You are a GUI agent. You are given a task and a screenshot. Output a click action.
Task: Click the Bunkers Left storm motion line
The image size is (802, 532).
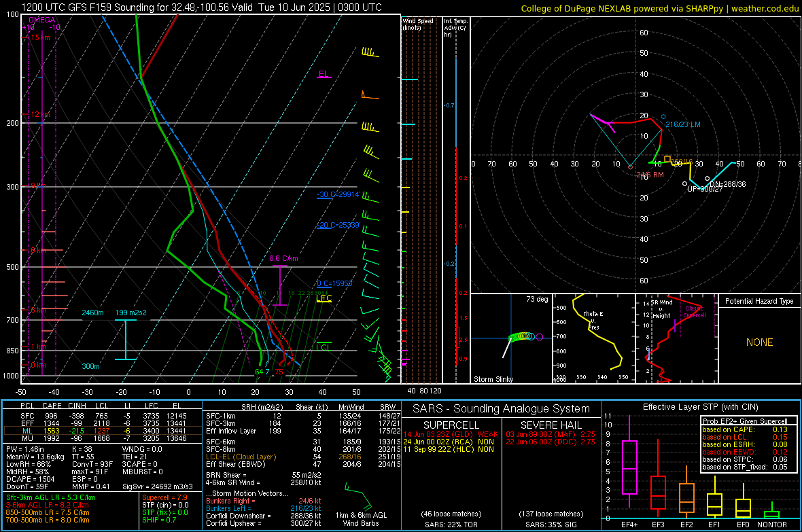click(x=264, y=508)
